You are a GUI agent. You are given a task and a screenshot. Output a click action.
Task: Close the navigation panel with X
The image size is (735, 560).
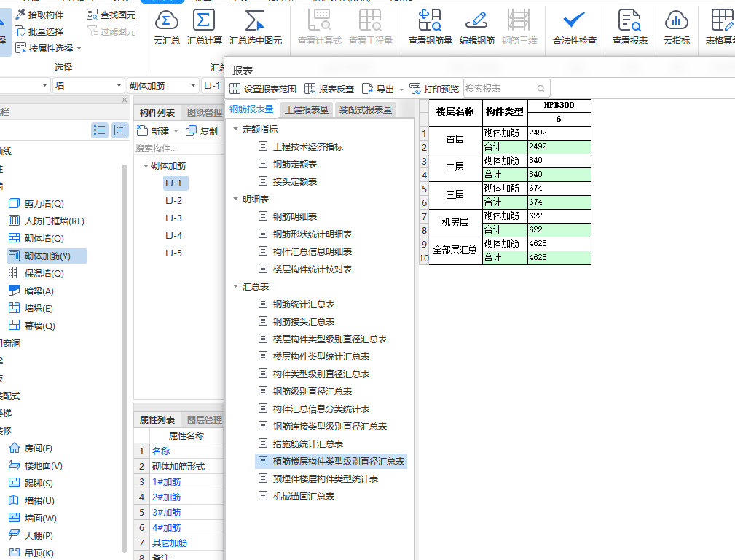(x=125, y=100)
